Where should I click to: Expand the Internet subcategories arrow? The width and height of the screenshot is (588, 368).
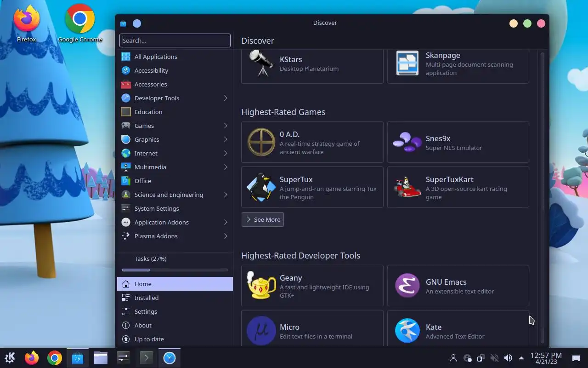point(226,153)
